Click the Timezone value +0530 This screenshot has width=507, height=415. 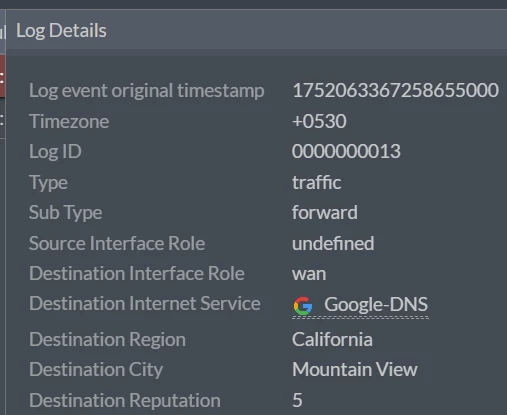319,121
